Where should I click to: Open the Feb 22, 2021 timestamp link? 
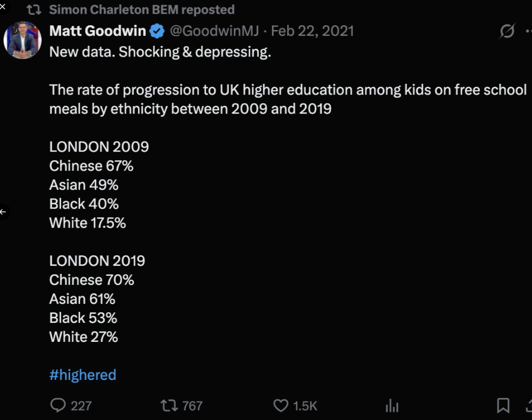(312, 31)
